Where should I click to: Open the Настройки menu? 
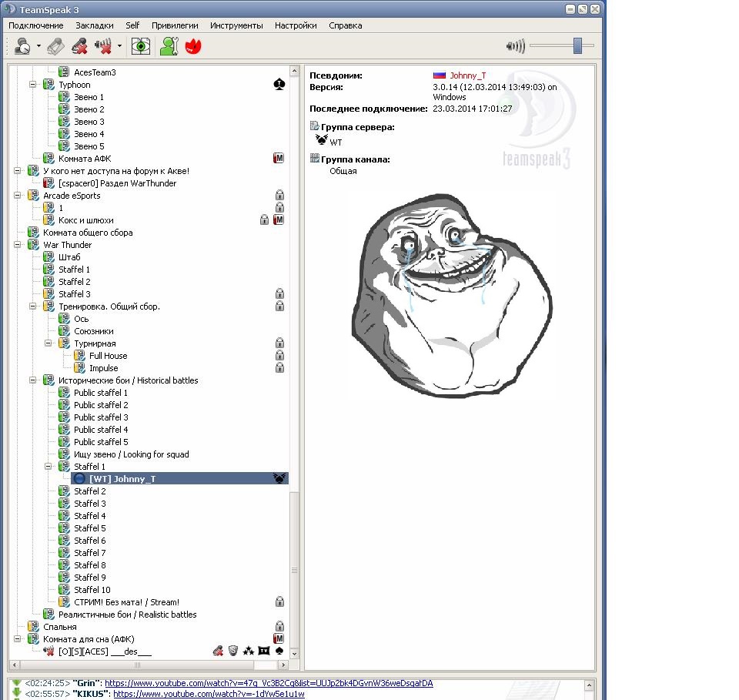coord(296,25)
